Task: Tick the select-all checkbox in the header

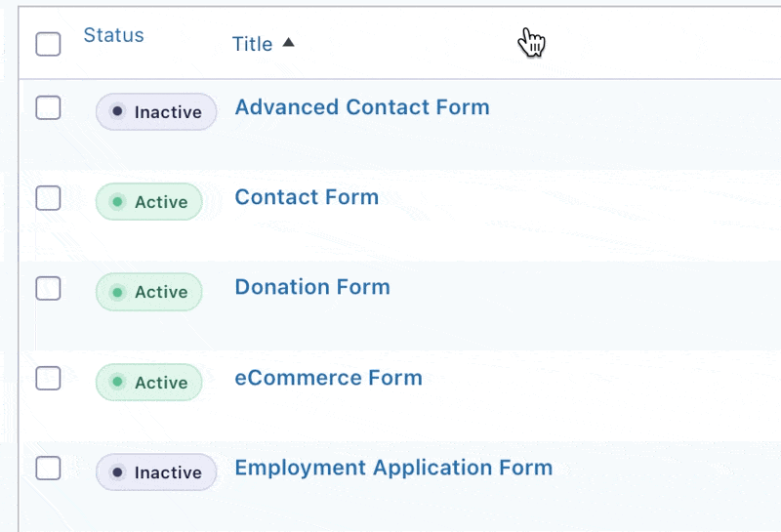Action: [x=48, y=44]
